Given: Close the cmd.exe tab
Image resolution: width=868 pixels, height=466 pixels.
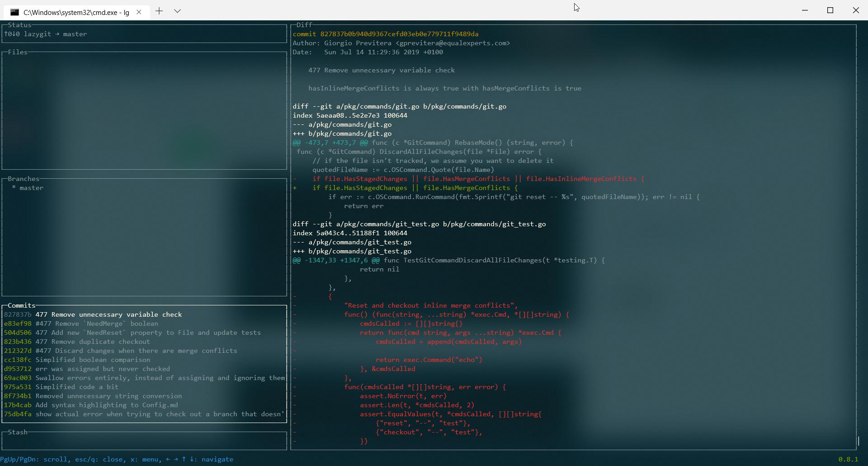Looking at the screenshot, I should coord(139,12).
